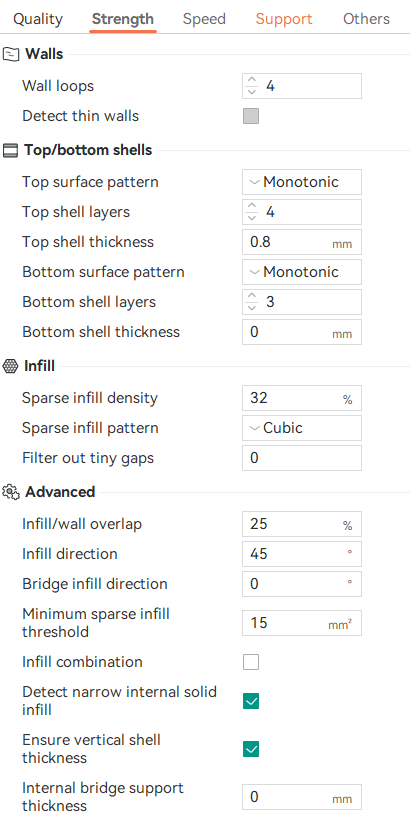The height and width of the screenshot is (823, 410).
Task: Click the Walls section icon
Action: pos(10,54)
